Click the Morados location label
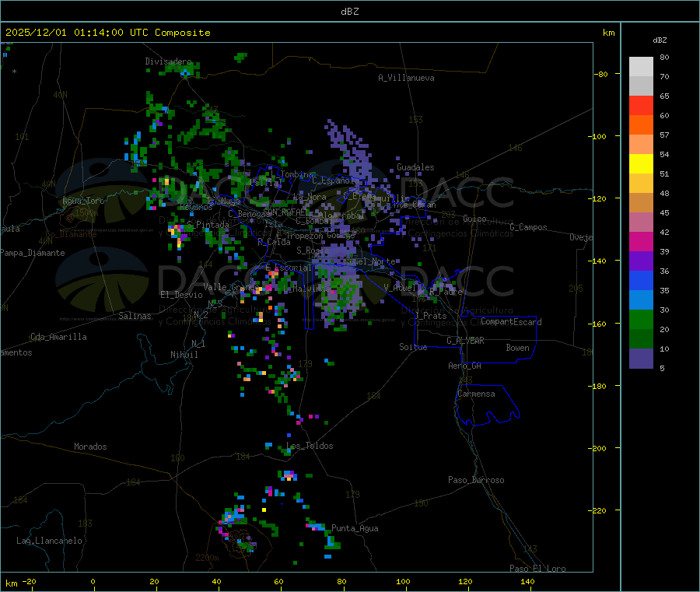Image resolution: width=700 pixels, height=592 pixels. click(x=90, y=447)
